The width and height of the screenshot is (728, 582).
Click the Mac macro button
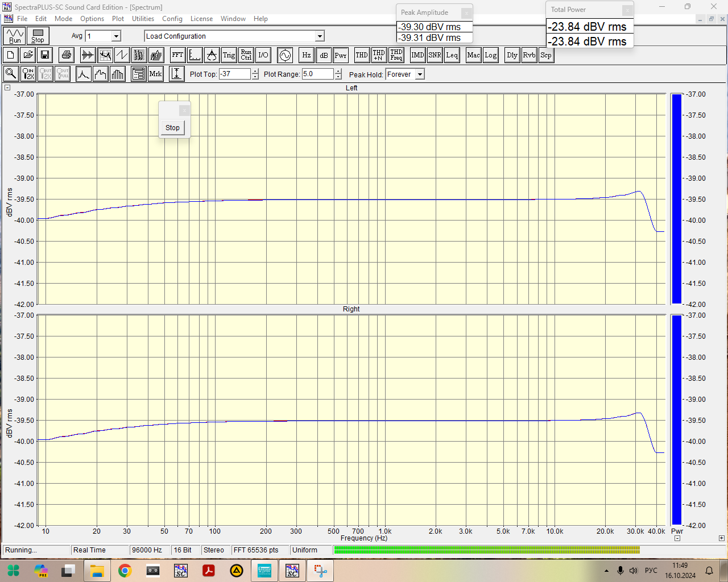pyautogui.click(x=473, y=55)
